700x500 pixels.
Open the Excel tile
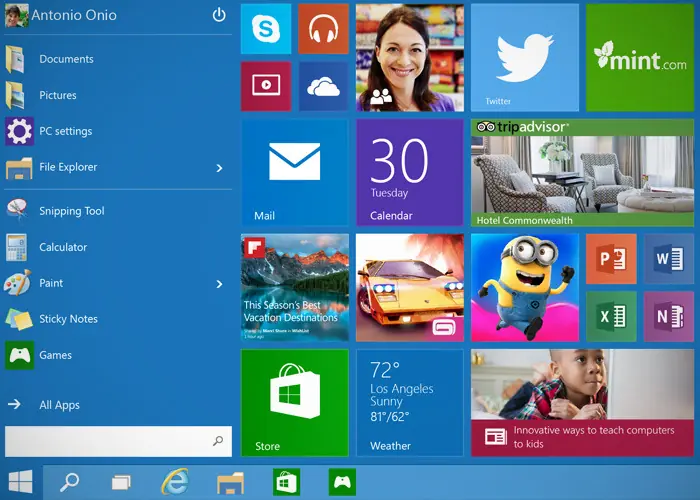(611, 317)
